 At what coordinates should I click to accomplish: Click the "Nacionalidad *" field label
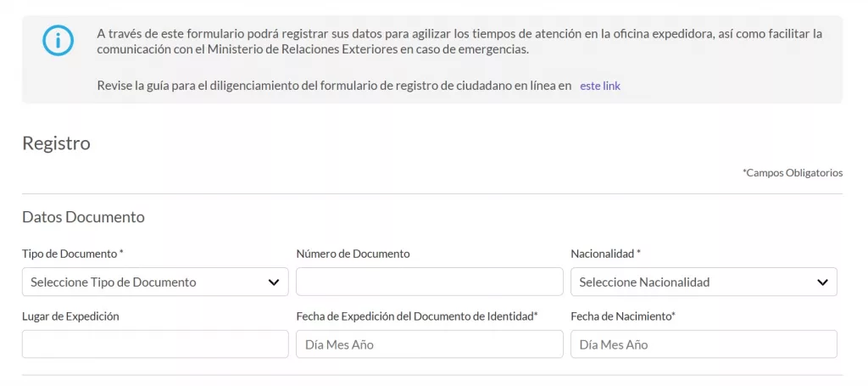click(605, 254)
